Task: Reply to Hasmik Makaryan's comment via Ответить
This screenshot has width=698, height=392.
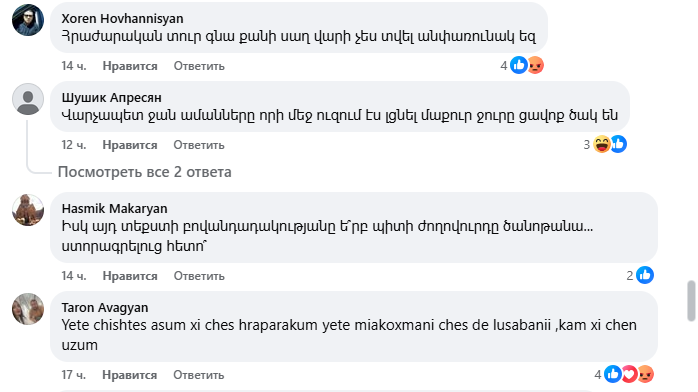Action: tap(199, 276)
